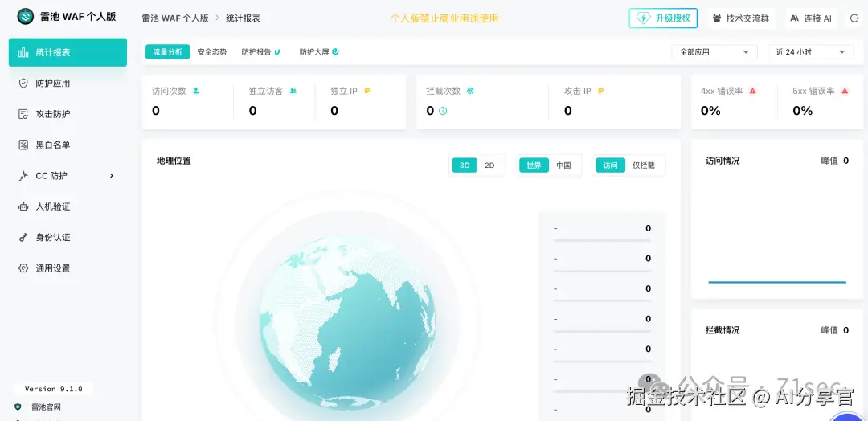
Task: Click 技术交流群 button
Action: click(742, 18)
